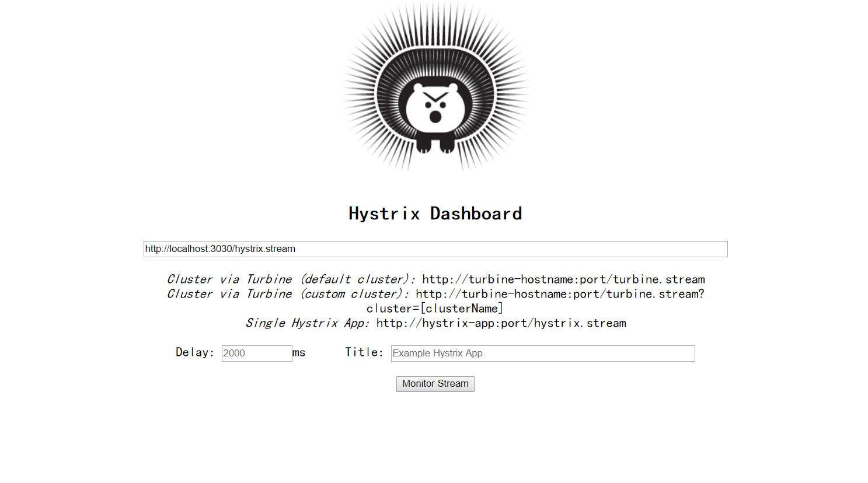
Task: Click the 'ms' unit label
Action: click(299, 353)
